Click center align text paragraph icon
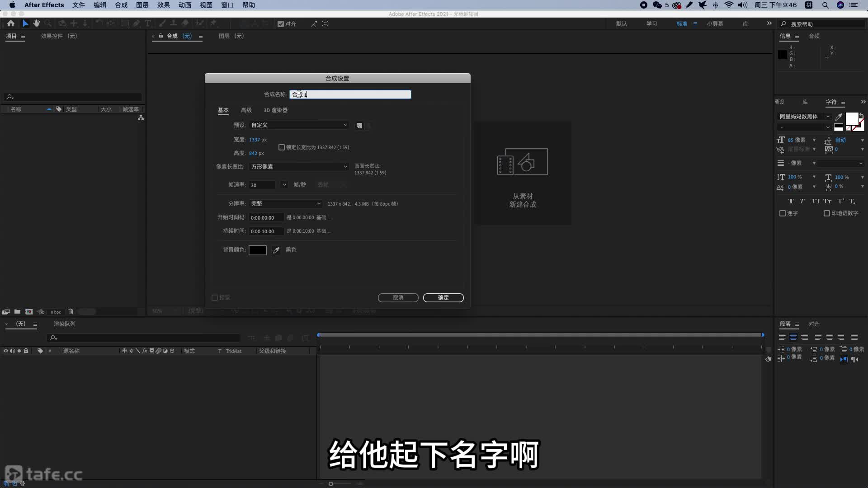 click(x=793, y=337)
